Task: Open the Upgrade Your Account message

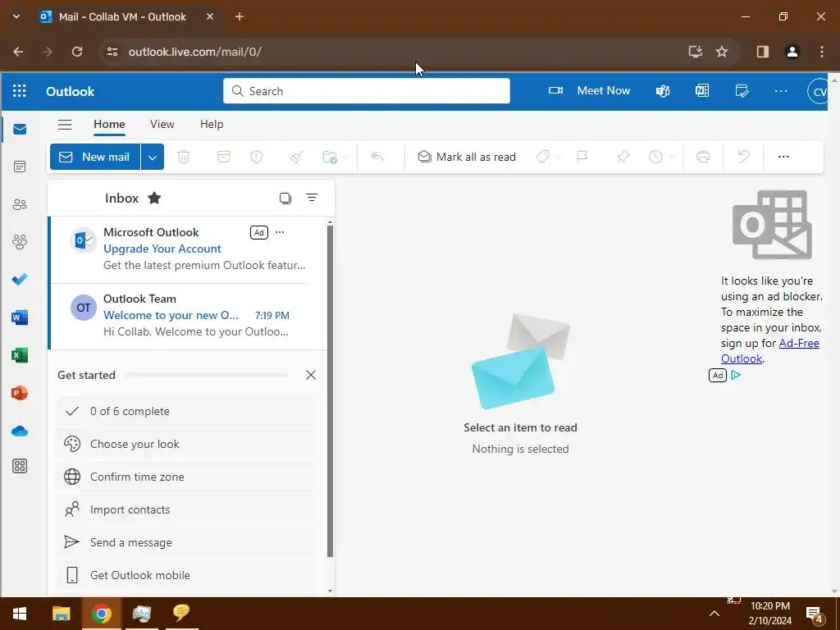Action: [188, 249]
